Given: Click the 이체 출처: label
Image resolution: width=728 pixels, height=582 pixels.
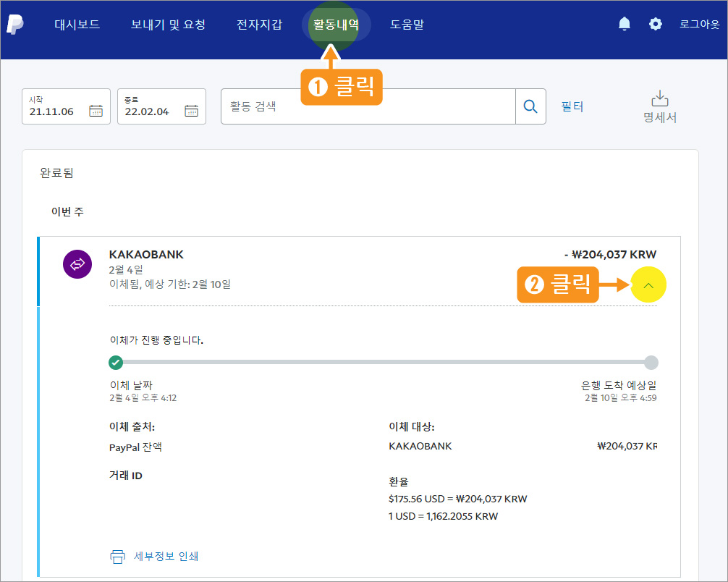Looking at the screenshot, I should click(132, 427).
